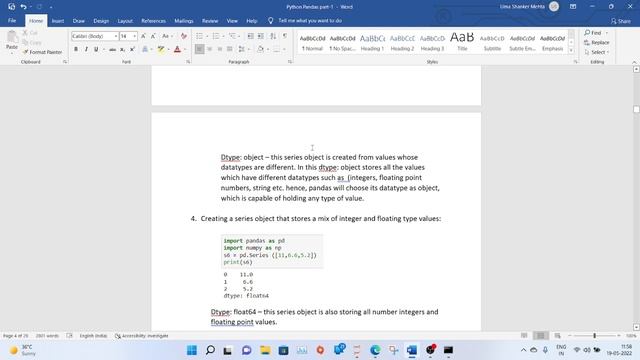The width and height of the screenshot is (640, 360).
Task: Justify the paragraph text
Action: coord(230,49)
